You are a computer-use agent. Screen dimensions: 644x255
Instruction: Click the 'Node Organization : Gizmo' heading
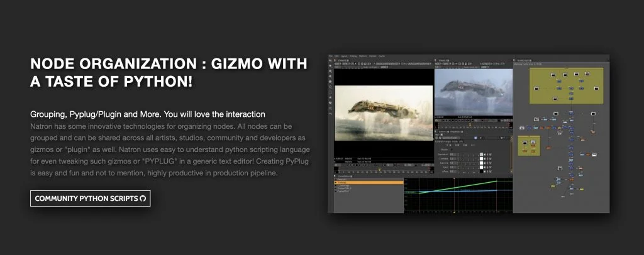169,73
